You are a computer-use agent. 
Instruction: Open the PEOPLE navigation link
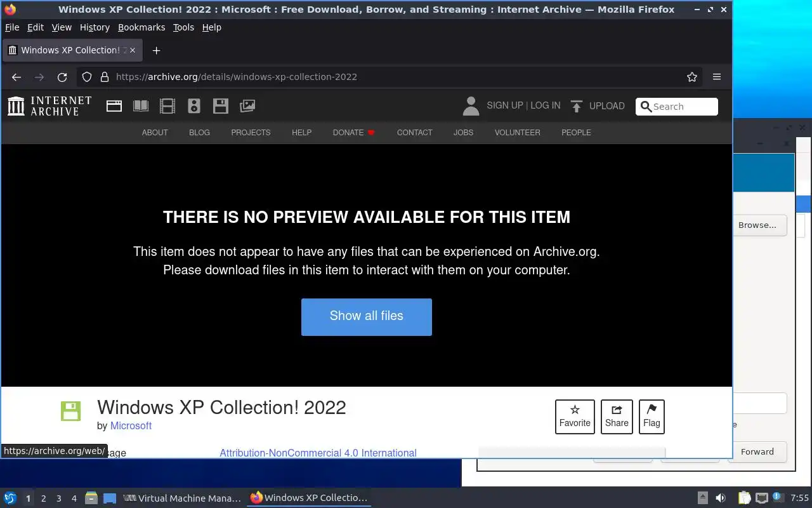[576, 132]
